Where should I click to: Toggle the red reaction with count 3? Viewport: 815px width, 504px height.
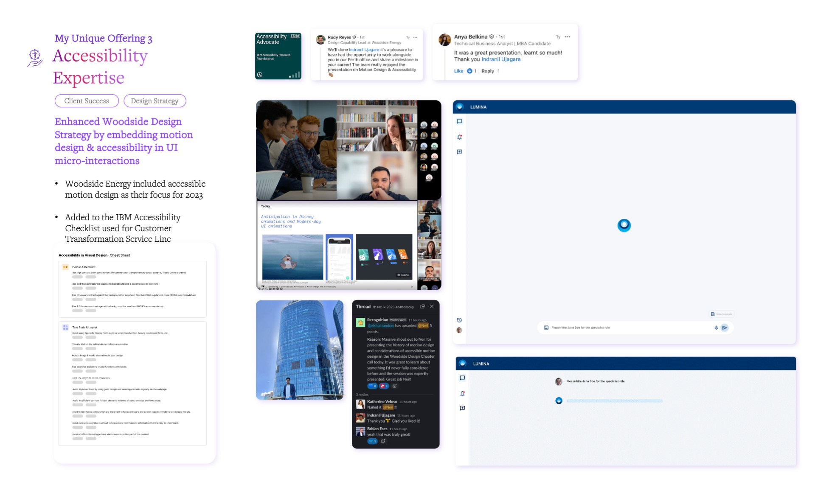click(x=384, y=386)
